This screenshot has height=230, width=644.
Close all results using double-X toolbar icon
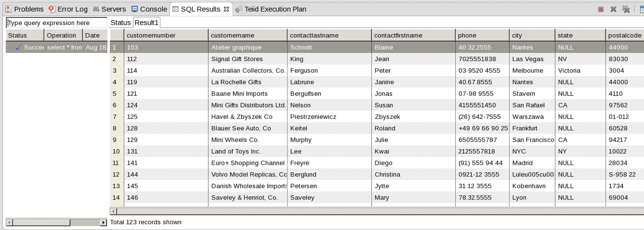point(626,9)
